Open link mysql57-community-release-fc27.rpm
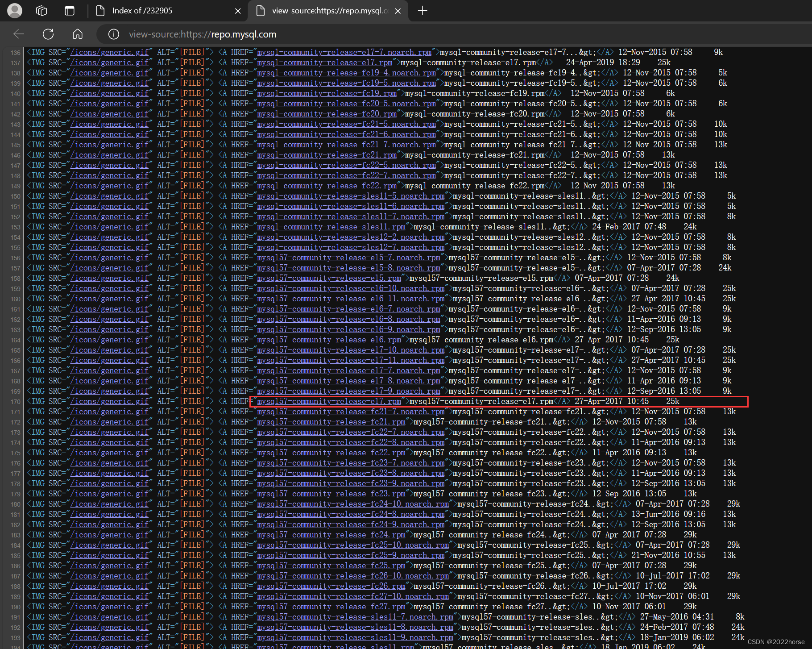The image size is (812, 649). [x=331, y=607]
